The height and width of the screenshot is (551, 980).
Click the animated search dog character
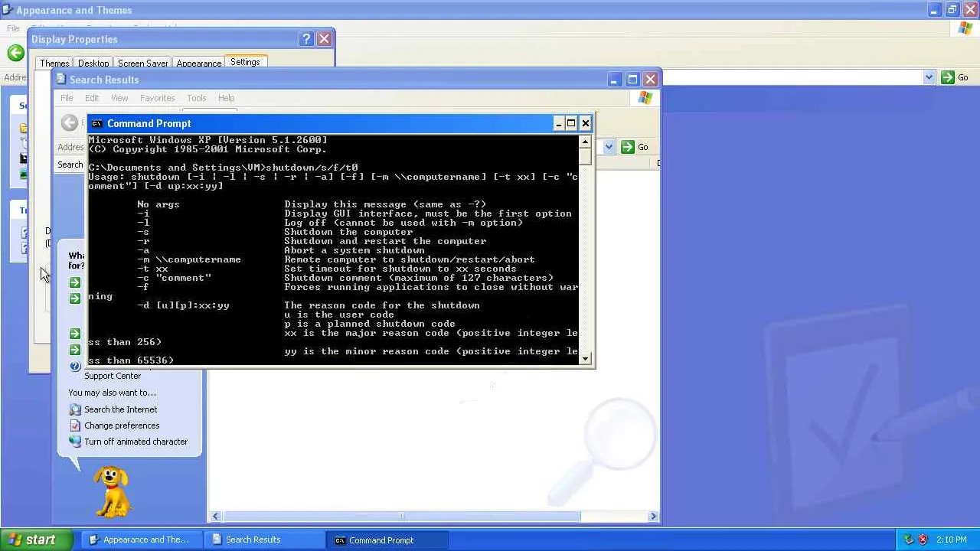coord(112,491)
